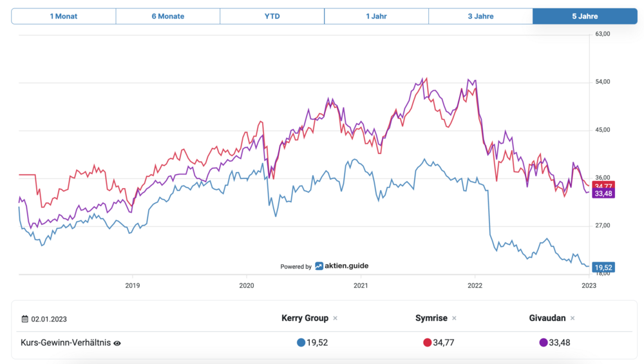Click the blue 19,52 axis value label
The width and height of the screenshot is (644, 364).
coord(603,267)
